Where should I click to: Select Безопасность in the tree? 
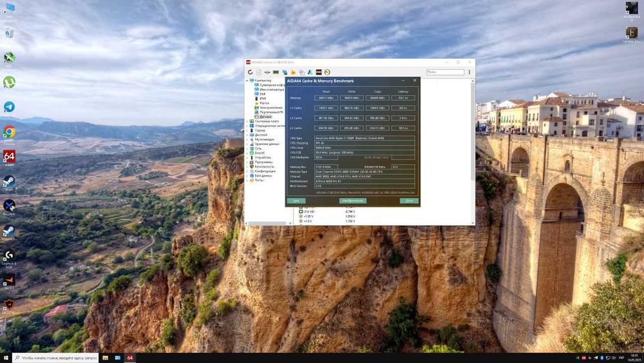point(262,166)
